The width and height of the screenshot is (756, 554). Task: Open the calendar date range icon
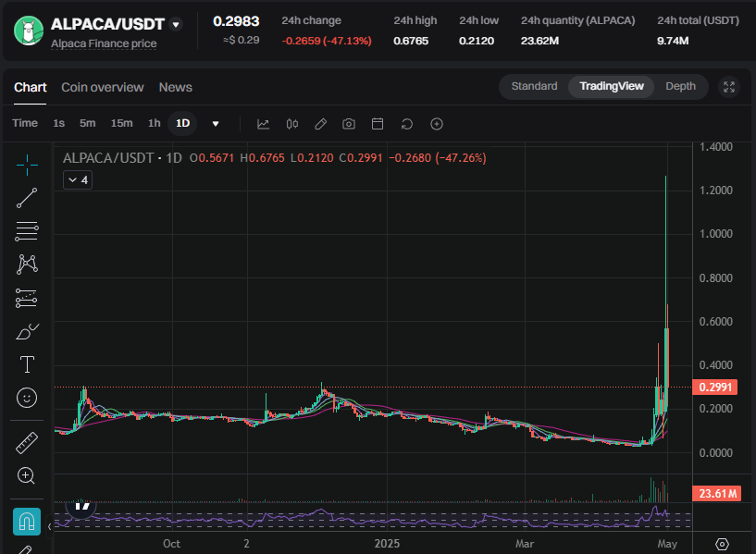click(x=378, y=124)
